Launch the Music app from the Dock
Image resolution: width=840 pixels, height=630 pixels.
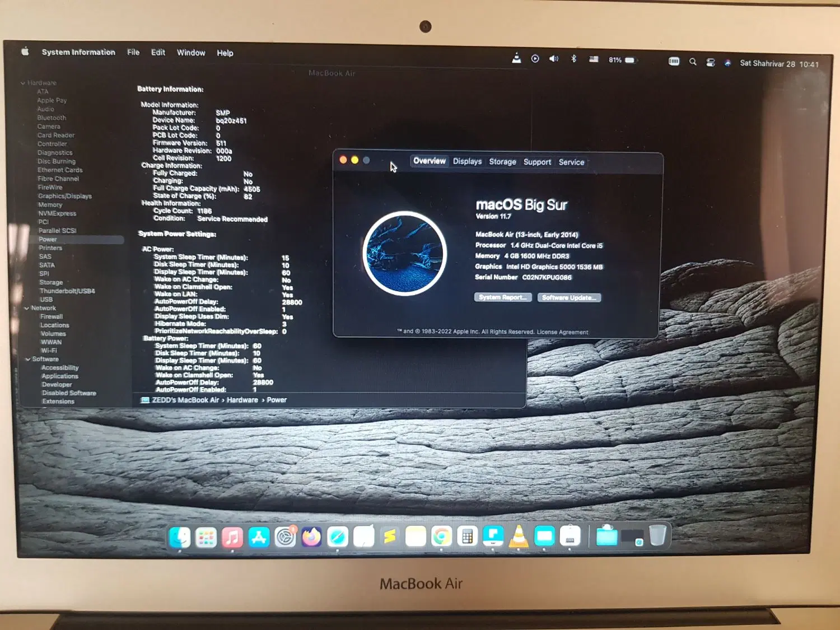point(232,537)
